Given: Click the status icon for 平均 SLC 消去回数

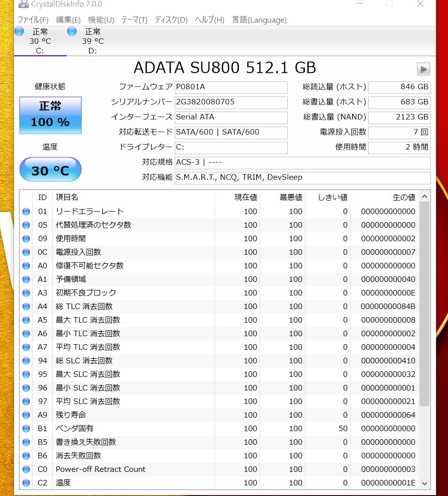Looking at the screenshot, I should coord(26,402).
